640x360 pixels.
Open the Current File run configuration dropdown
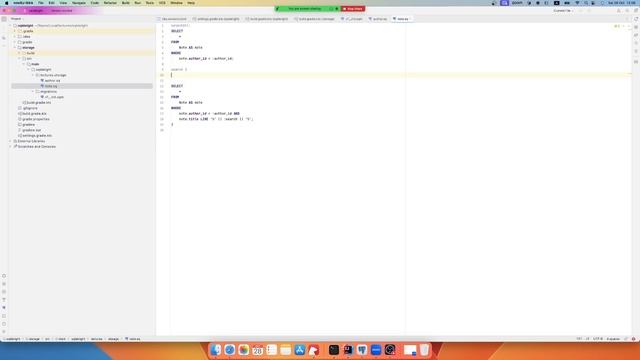(x=564, y=11)
